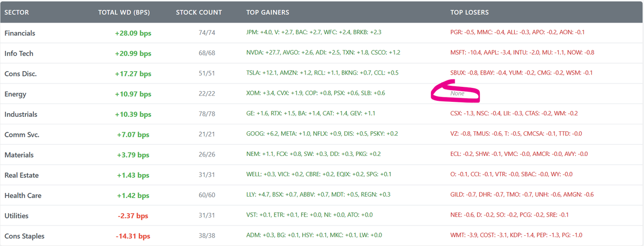Click the None entry in Energy losers
644x246 pixels.
point(457,94)
